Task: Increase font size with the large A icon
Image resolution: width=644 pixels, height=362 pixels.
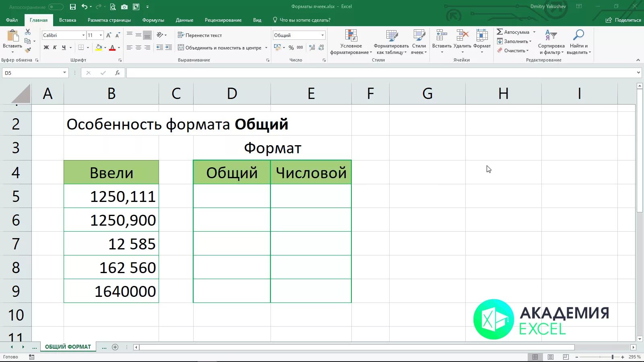Action: 109,35
